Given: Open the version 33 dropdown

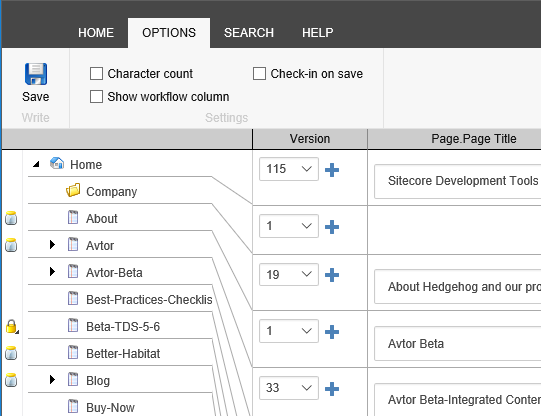Looking at the screenshot, I should (289, 388).
